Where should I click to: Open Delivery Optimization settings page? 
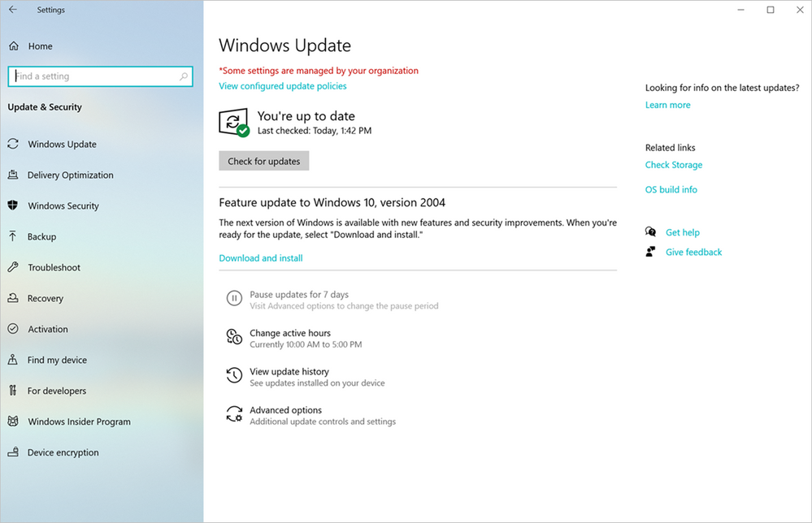point(70,175)
